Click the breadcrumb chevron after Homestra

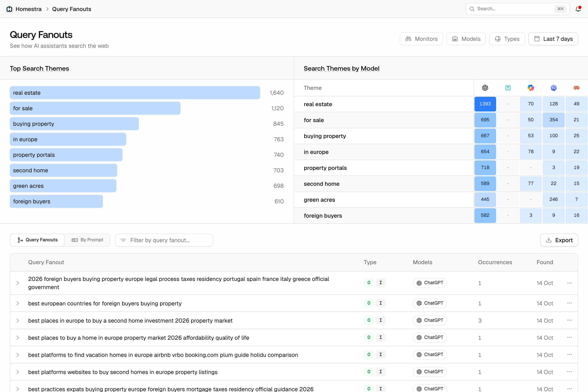pos(47,9)
